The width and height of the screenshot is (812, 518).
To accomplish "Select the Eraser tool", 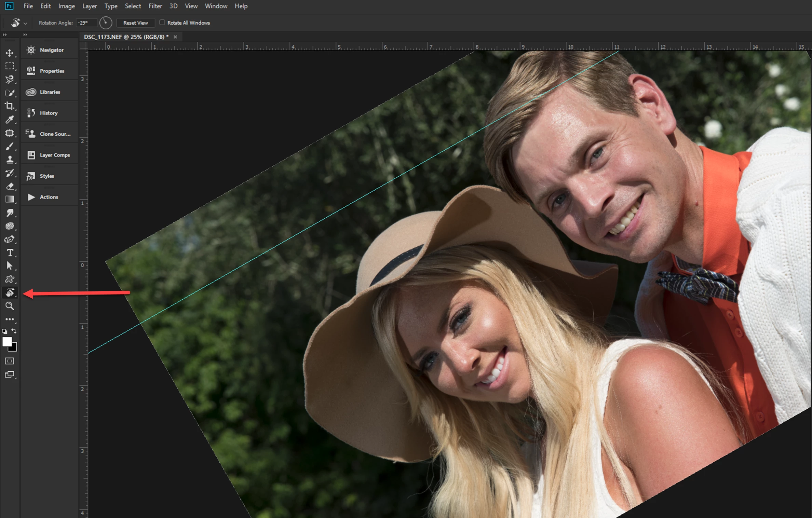I will [x=10, y=187].
